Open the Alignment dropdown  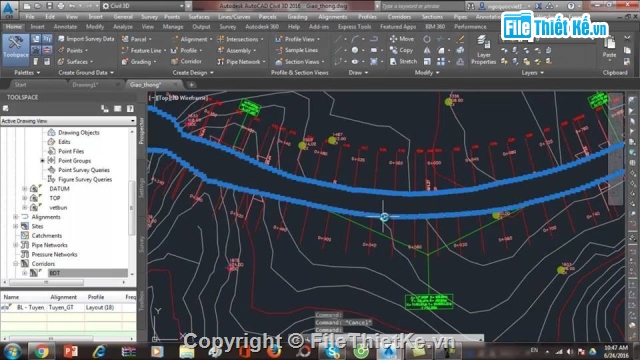(192, 39)
